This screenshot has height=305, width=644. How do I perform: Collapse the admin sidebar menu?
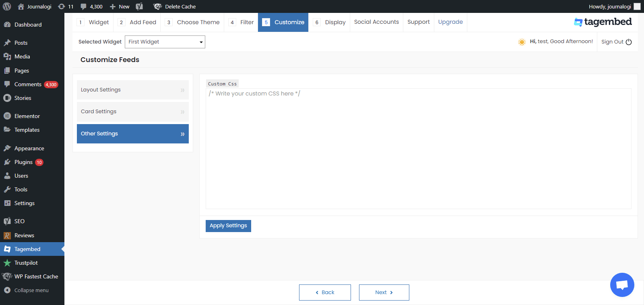pyautogui.click(x=32, y=290)
